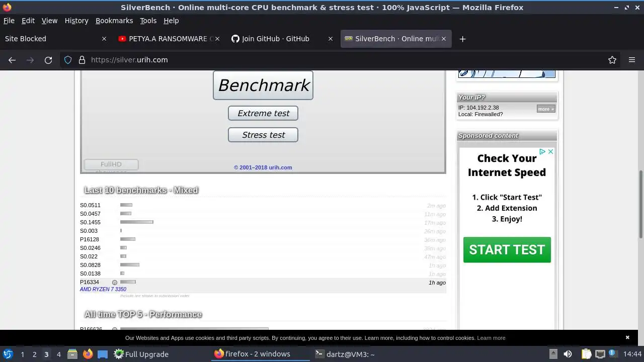Click the circle icon beside P16334

click(x=115, y=283)
